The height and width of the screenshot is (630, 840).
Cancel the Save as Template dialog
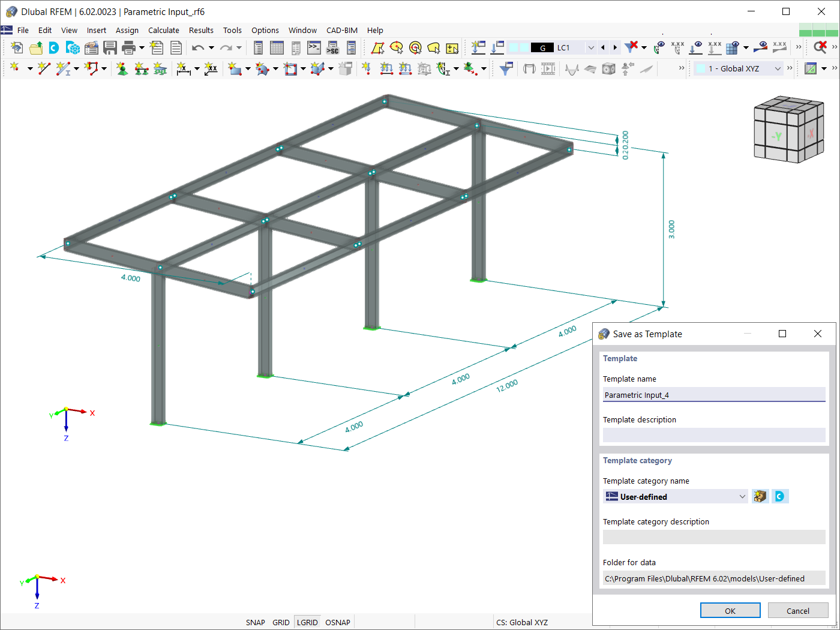798,610
